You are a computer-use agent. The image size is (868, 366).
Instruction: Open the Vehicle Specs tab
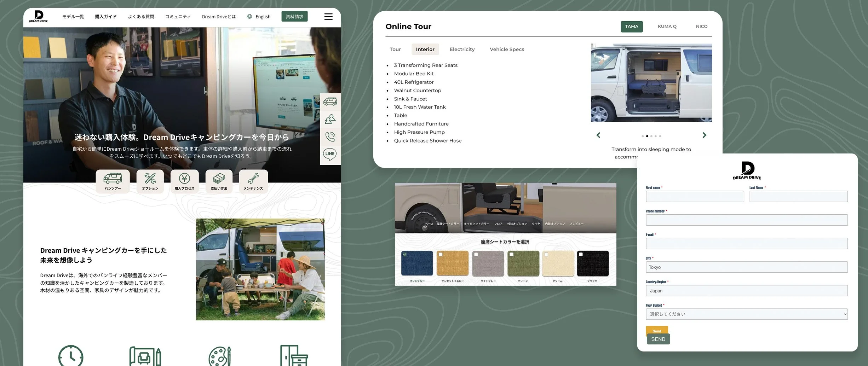(x=507, y=49)
